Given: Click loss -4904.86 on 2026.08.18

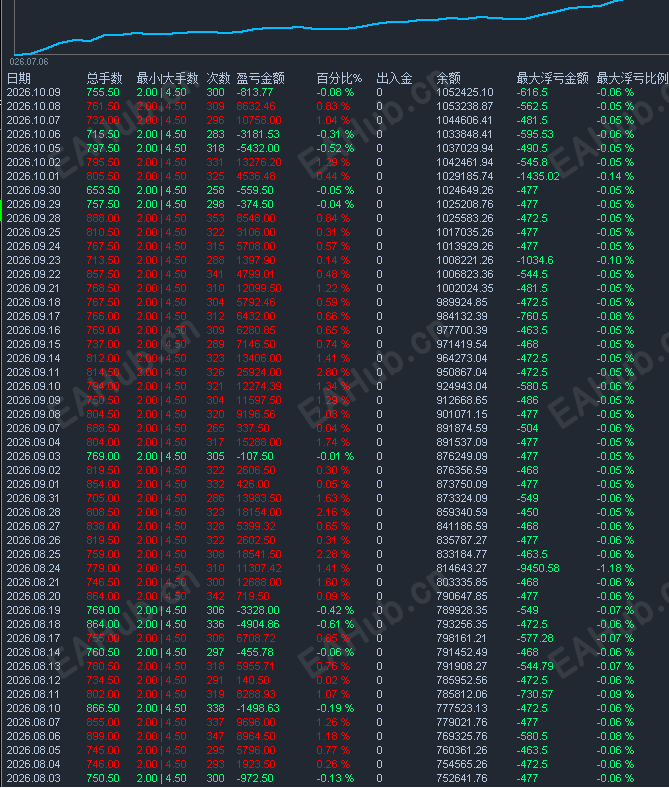Looking at the screenshot, I should 258,625.
